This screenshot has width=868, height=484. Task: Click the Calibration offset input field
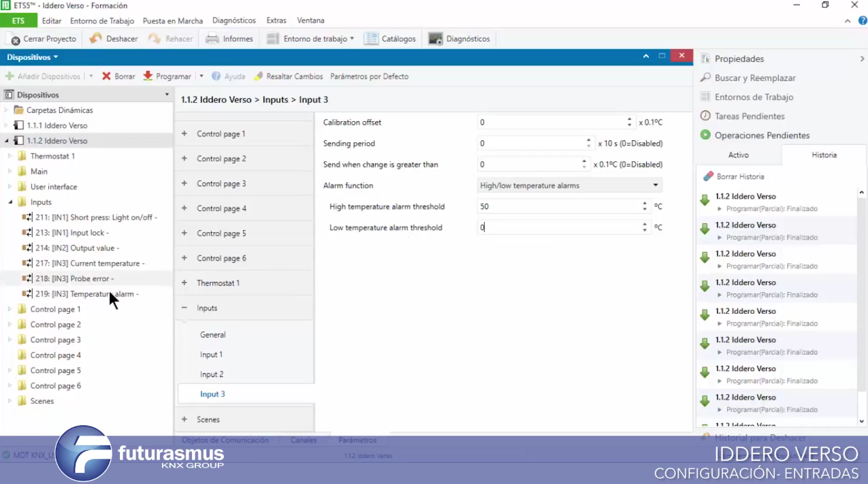click(x=550, y=123)
